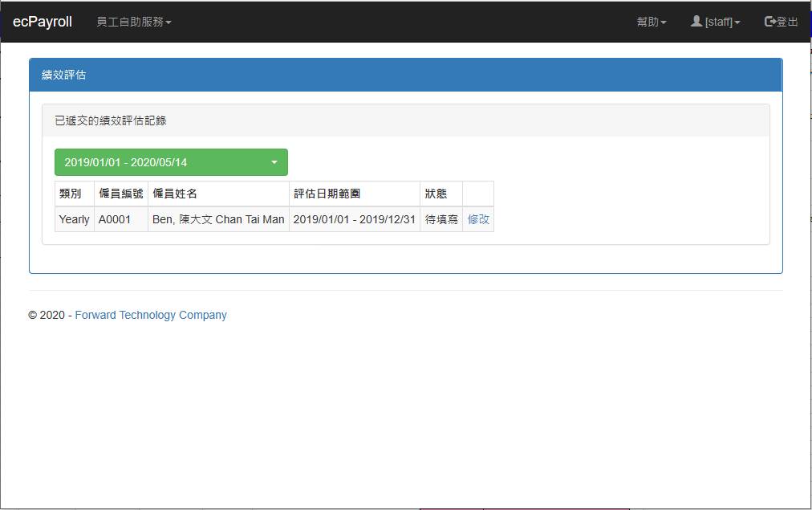Open the 2019/01/01 - 2020/05/14 date range dropdown
812x510 pixels.
click(171, 162)
